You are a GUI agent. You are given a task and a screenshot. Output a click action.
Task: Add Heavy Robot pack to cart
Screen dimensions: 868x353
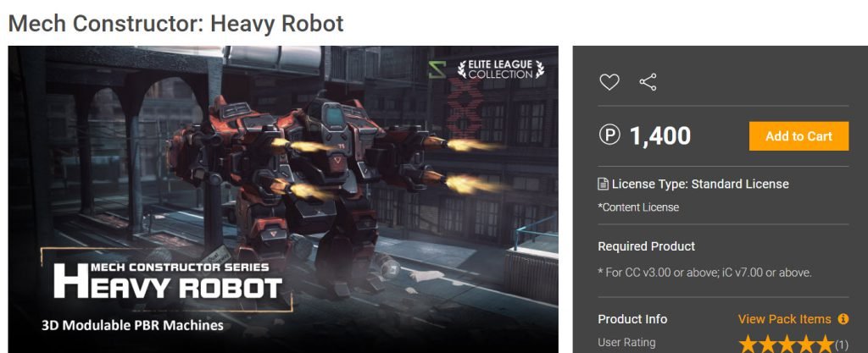798,136
